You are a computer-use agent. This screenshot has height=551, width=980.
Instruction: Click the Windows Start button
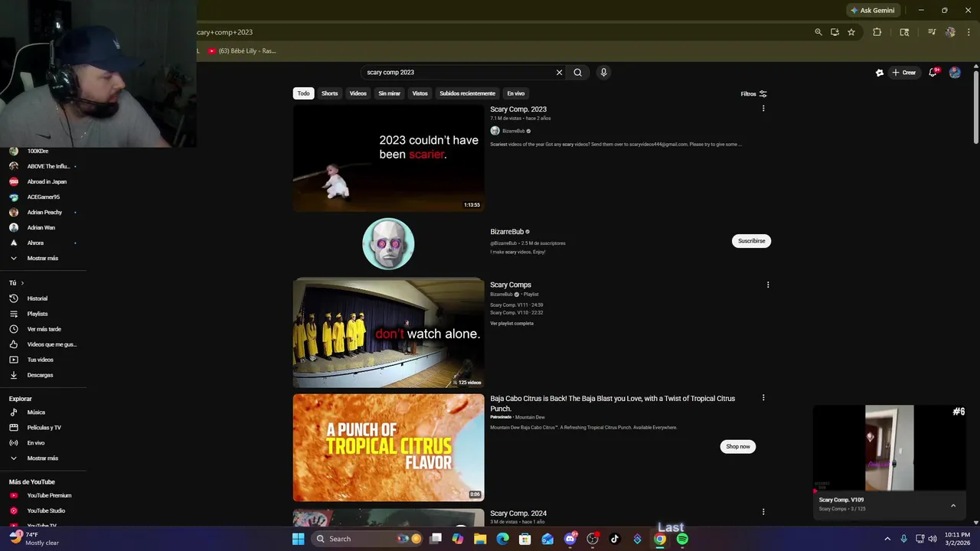298,539
